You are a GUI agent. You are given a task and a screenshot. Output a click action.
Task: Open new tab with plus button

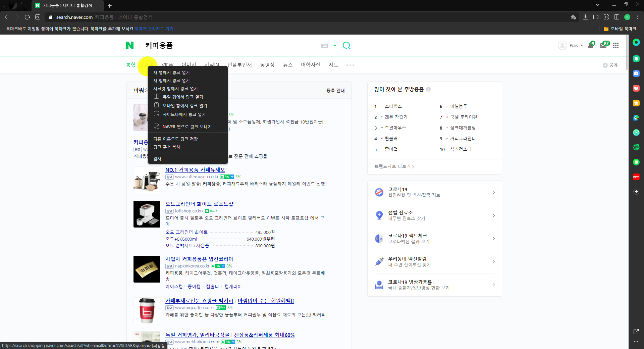[x=110, y=5]
